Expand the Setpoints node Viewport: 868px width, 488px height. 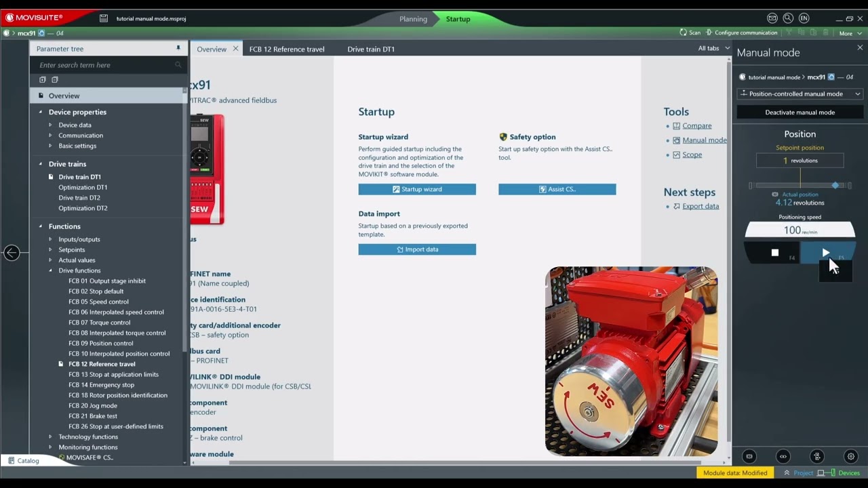coord(50,249)
